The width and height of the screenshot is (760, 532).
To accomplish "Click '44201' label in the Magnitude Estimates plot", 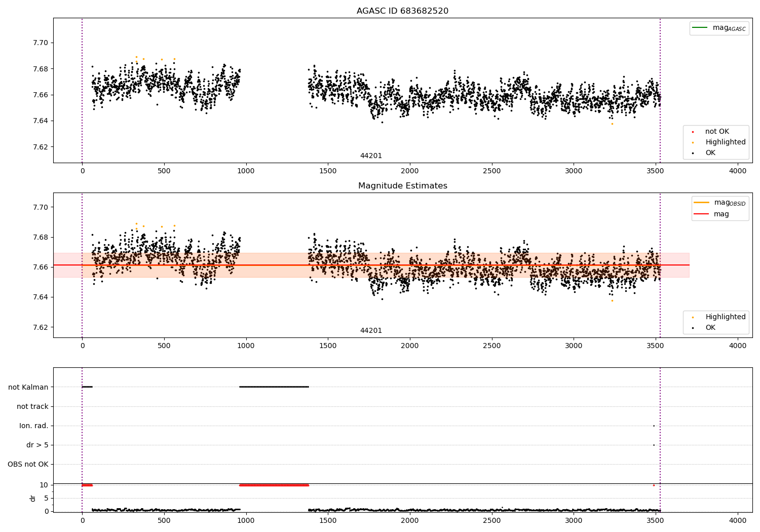I will pos(371,331).
